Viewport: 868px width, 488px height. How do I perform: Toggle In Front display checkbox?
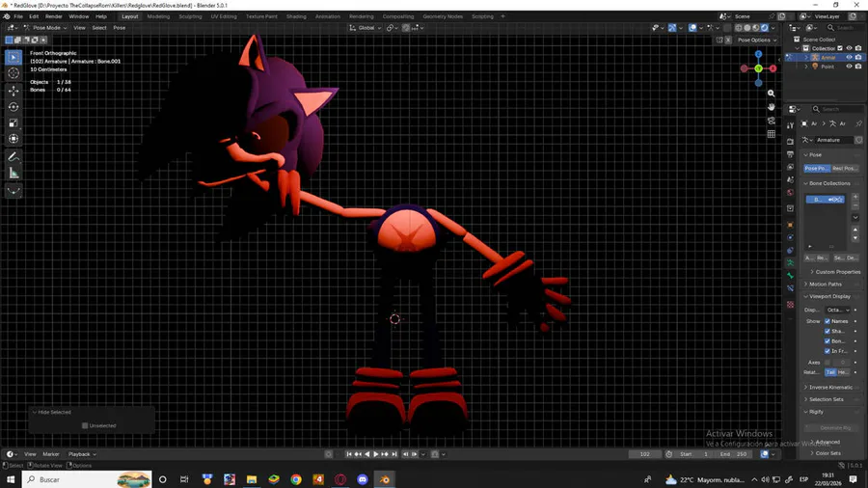click(827, 351)
